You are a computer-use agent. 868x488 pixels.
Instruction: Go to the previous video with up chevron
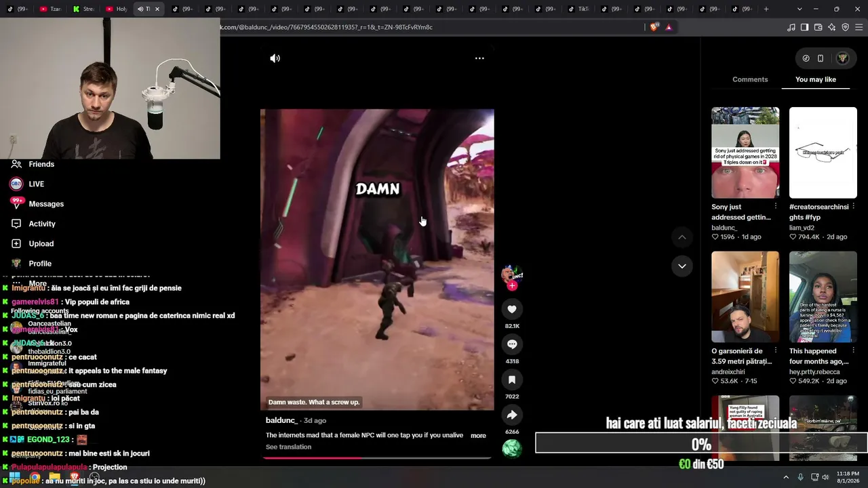(x=682, y=237)
